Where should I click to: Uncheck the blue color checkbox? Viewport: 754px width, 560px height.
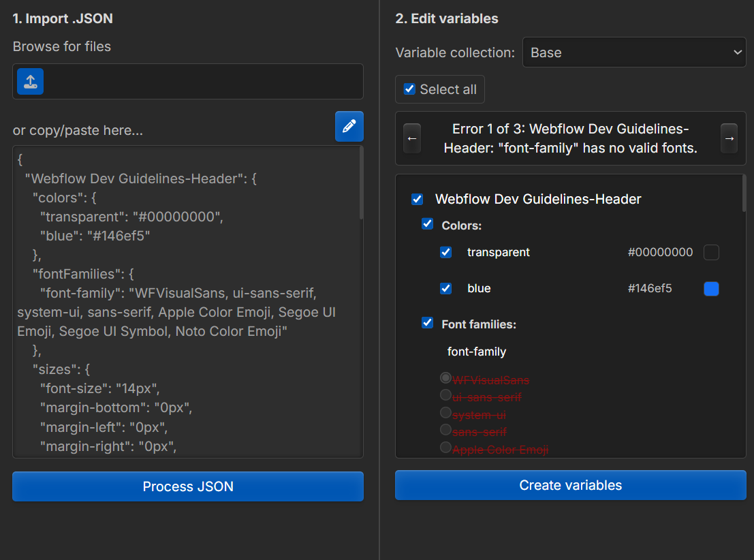click(445, 288)
